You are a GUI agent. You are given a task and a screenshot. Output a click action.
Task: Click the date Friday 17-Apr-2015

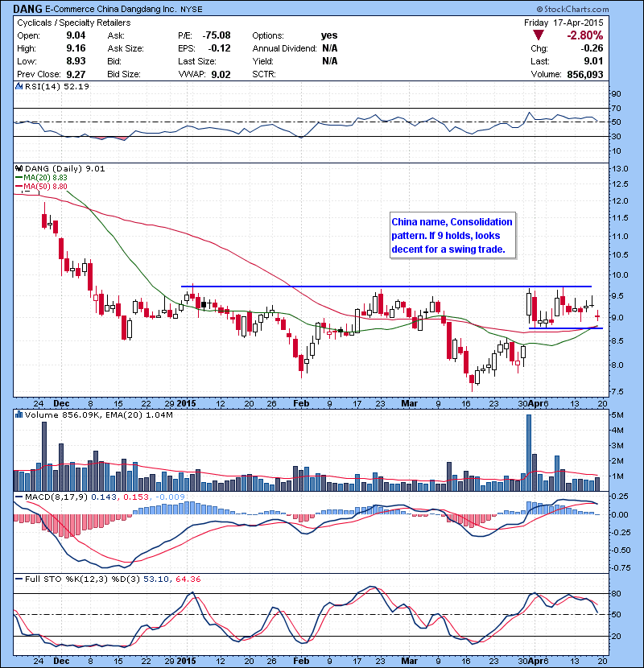(x=563, y=23)
